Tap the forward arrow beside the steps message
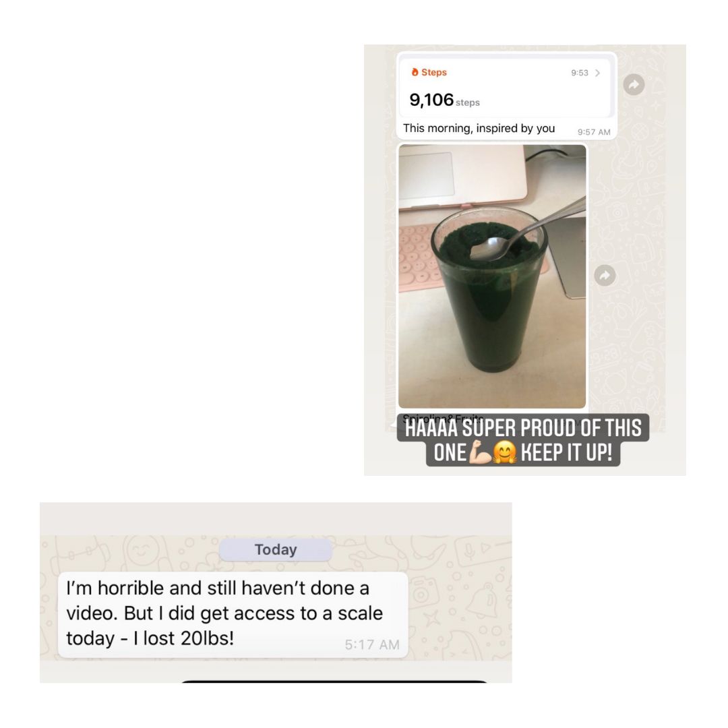The image size is (728, 728). point(634,84)
